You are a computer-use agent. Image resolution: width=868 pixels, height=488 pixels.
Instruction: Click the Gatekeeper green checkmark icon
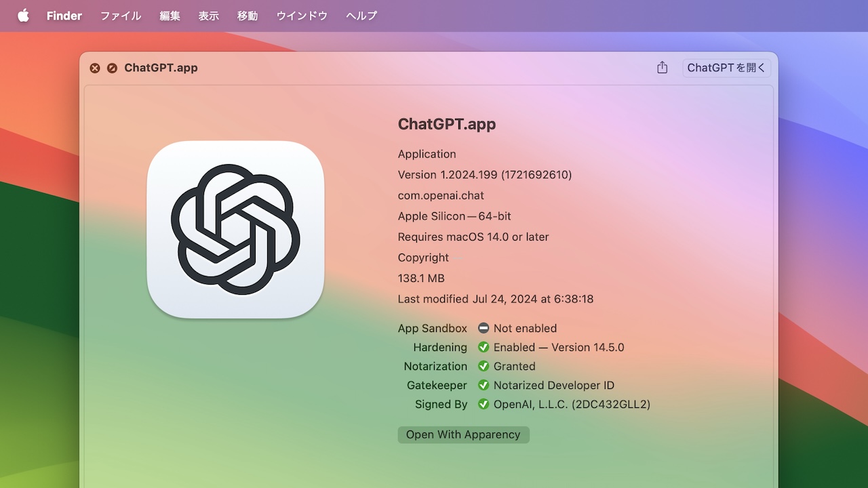(484, 385)
